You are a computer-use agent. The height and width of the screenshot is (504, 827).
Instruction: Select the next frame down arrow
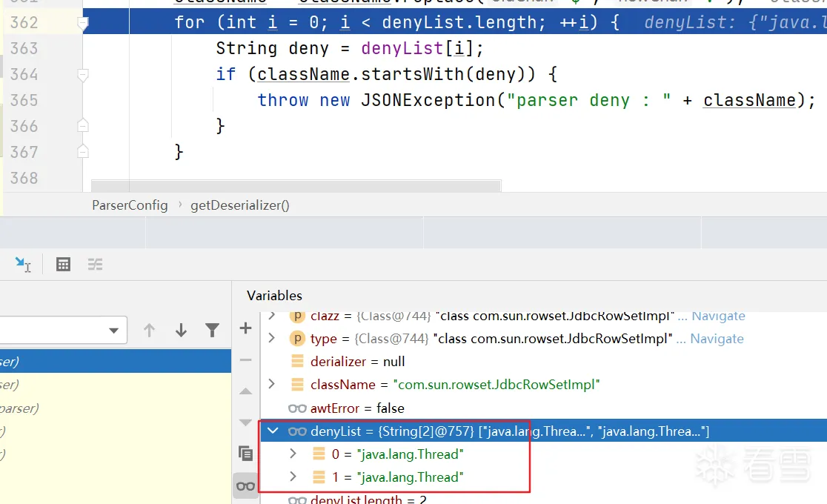[181, 331]
